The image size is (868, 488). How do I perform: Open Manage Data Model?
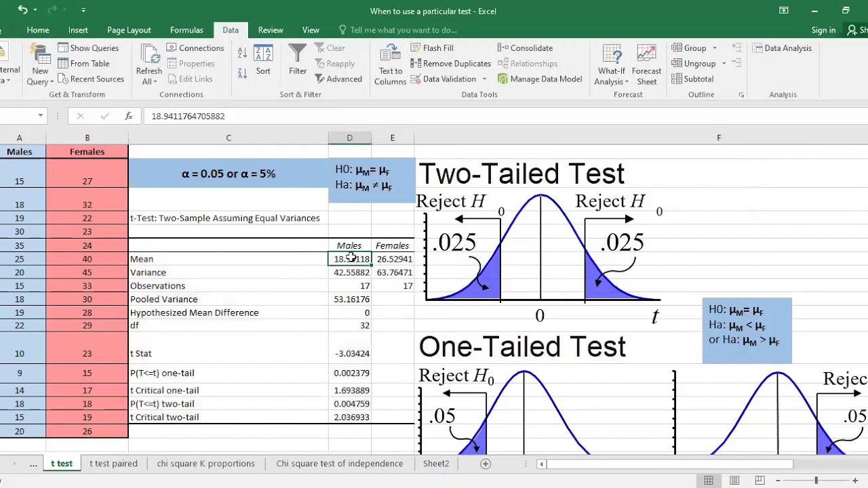pyautogui.click(x=540, y=79)
